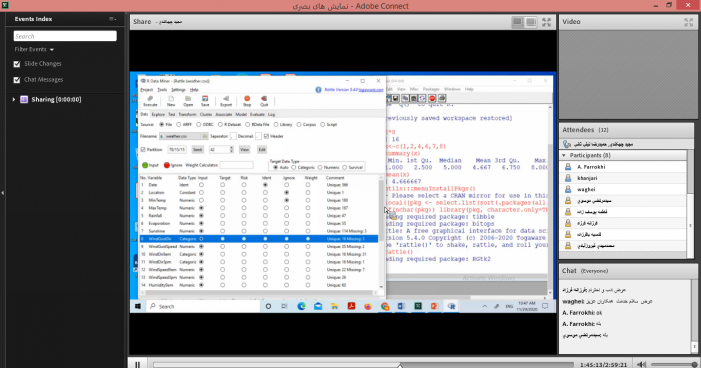Expand the Sharing event tree item
The width and height of the screenshot is (701, 368).
click(x=14, y=100)
